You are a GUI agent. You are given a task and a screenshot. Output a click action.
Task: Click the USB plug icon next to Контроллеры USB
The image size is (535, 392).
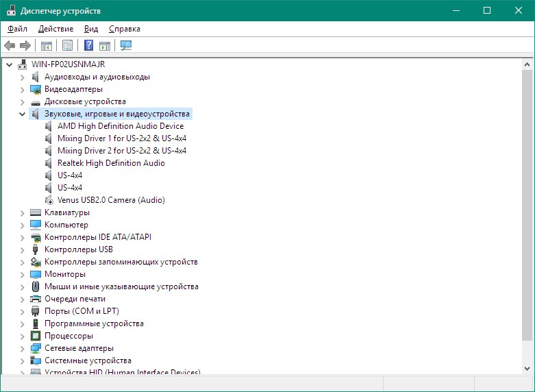pos(35,249)
